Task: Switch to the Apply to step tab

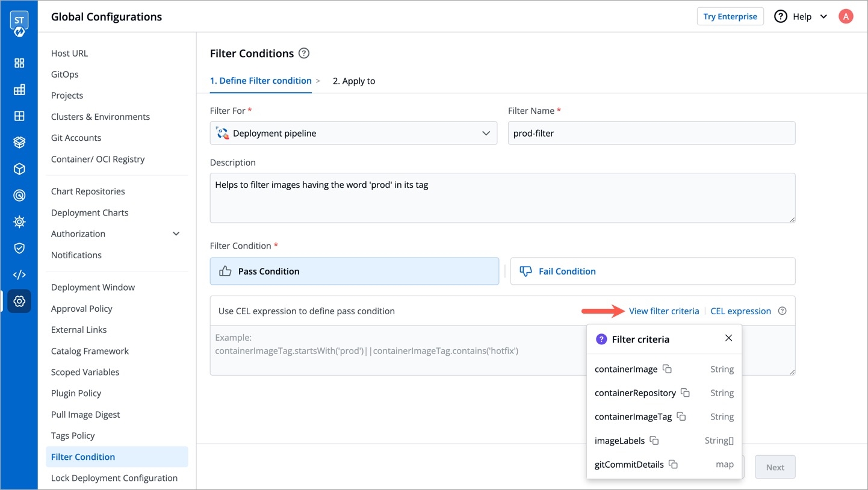Action: pos(354,81)
